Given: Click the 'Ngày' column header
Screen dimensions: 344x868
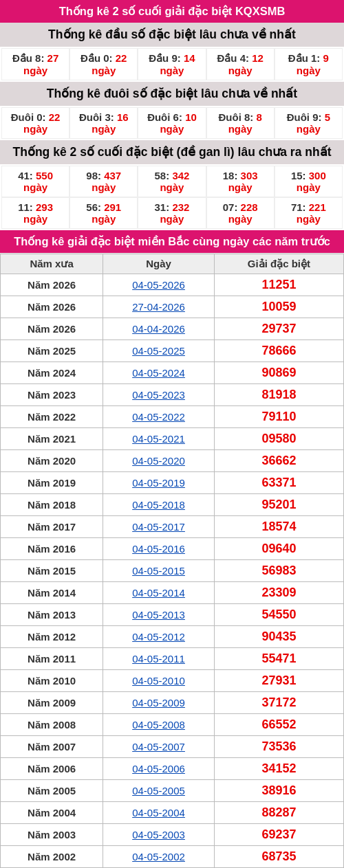Looking at the screenshot, I should [158, 264].
